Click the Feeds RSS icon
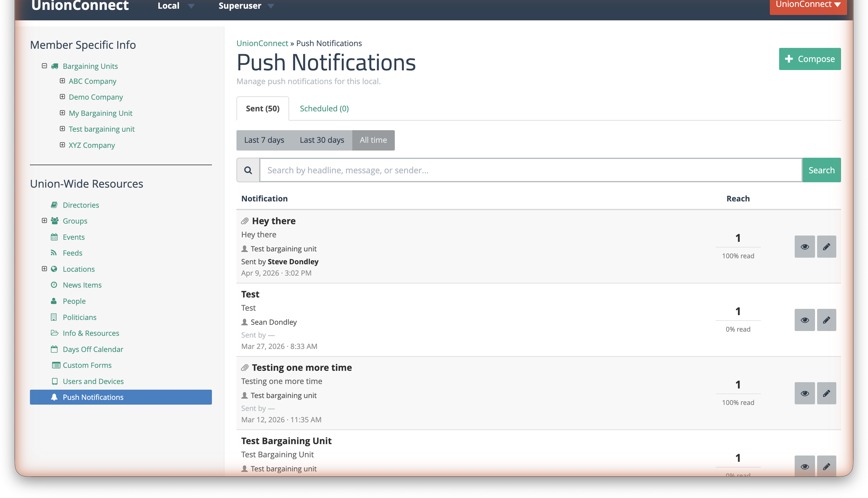This screenshot has height=498, width=868. coord(54,253)
